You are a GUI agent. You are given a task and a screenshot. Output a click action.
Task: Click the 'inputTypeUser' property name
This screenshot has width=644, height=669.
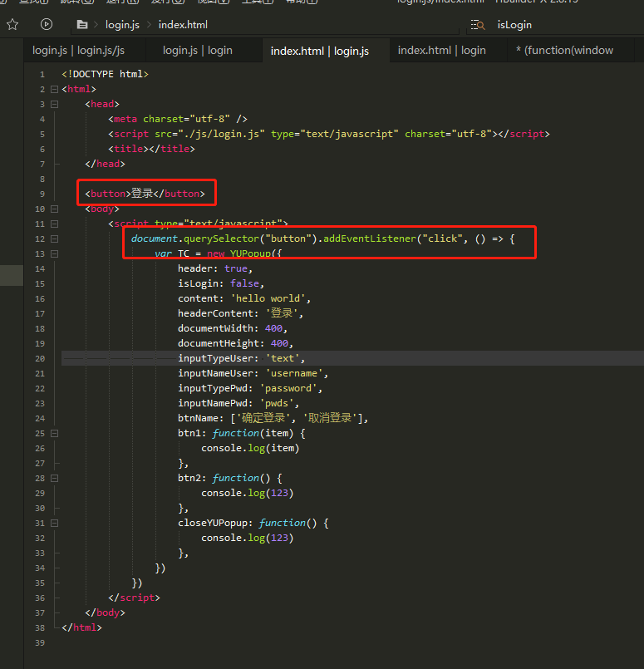click(215, 358)
